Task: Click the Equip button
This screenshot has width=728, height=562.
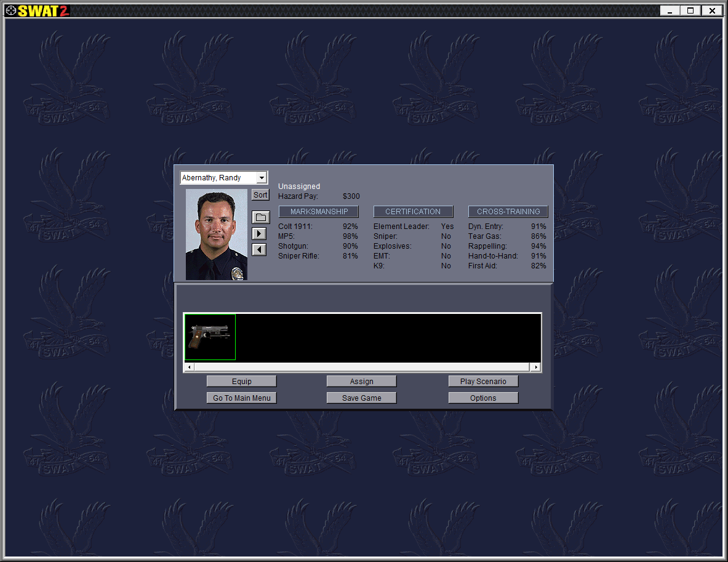Action: tap(241, 381)
